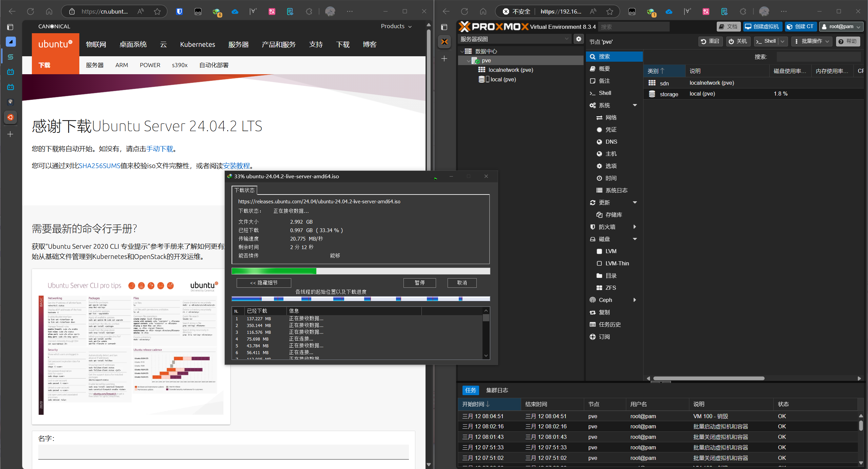Open 目录 directory storage page
Screen dimensions: 868x469
(x=614, y=276)
